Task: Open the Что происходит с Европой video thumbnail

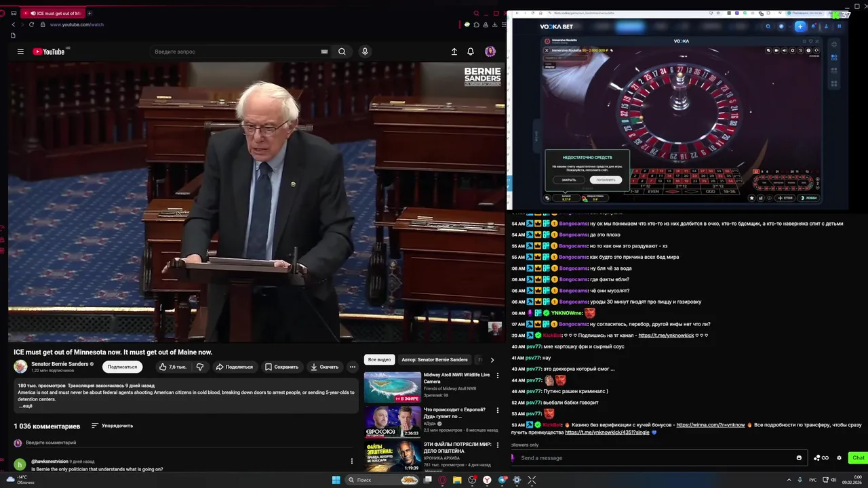Action: click(393, 422)
